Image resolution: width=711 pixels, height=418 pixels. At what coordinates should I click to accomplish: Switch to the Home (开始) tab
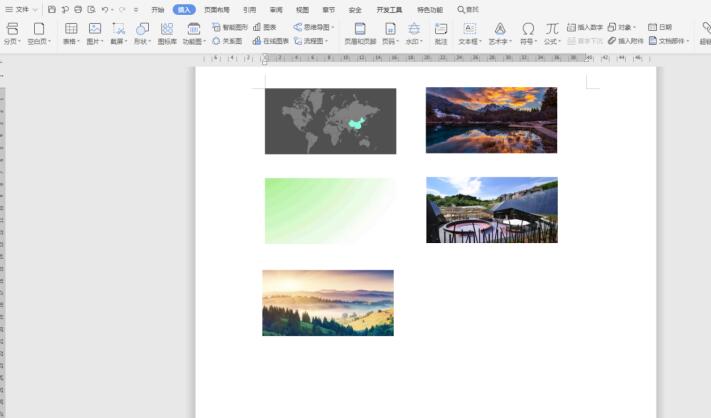157,9
